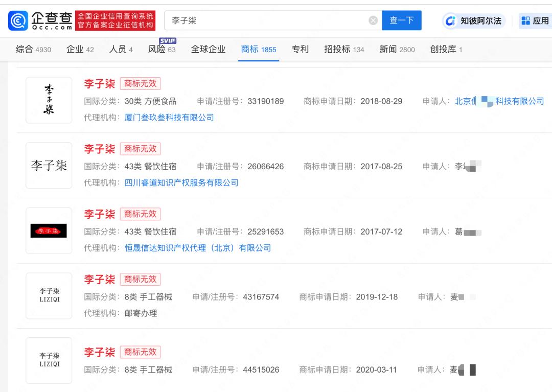Open the 风险 63 tab
The image size is (552, 392).
[162, 49]
